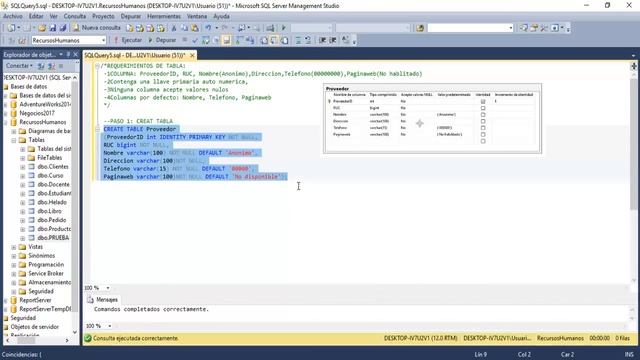Close the SQLQuery5.sql tab
This screenshot has height=360, width=640.
pyautogui.click(x=192, y=55)
